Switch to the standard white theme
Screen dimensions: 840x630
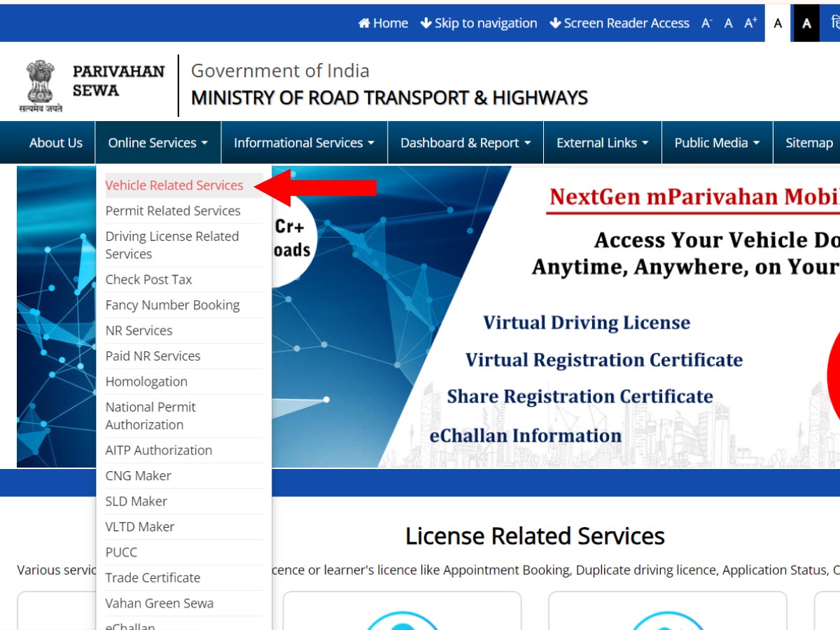pyautogui.click(x=778, y=22)
